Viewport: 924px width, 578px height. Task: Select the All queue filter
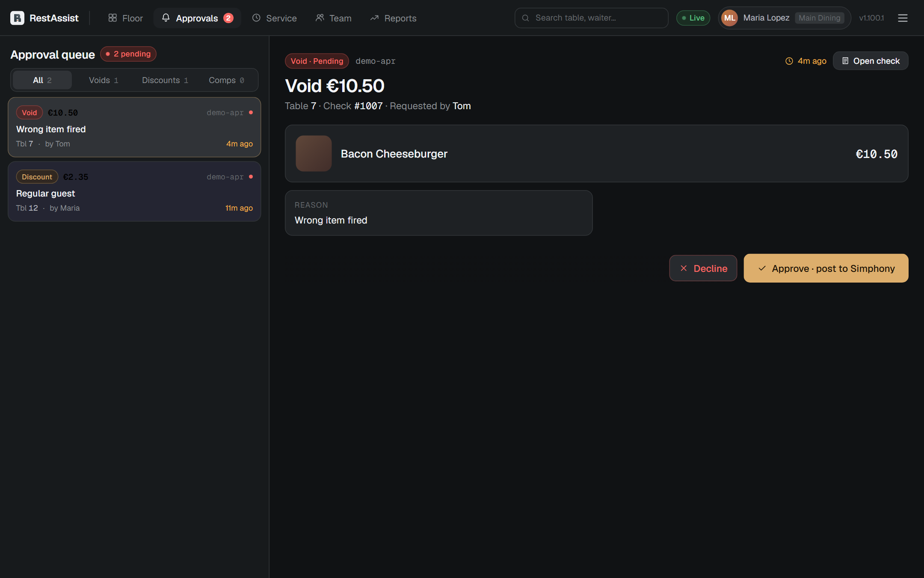coord(42,80)
